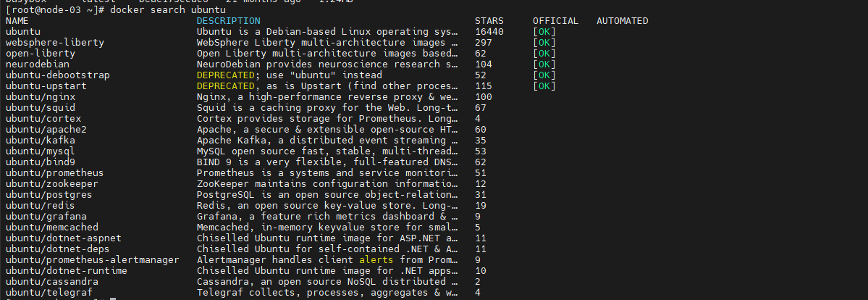Select the 'ubuntu/nginx' image name
Viewport: 868px width, 300px height.
pyautogui.click(x=41, y=97)
